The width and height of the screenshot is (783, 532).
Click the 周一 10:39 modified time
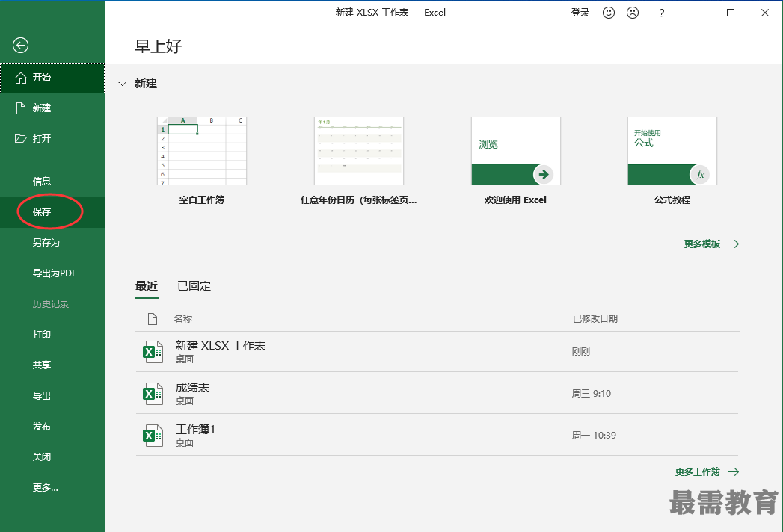[x=594, y=436]
